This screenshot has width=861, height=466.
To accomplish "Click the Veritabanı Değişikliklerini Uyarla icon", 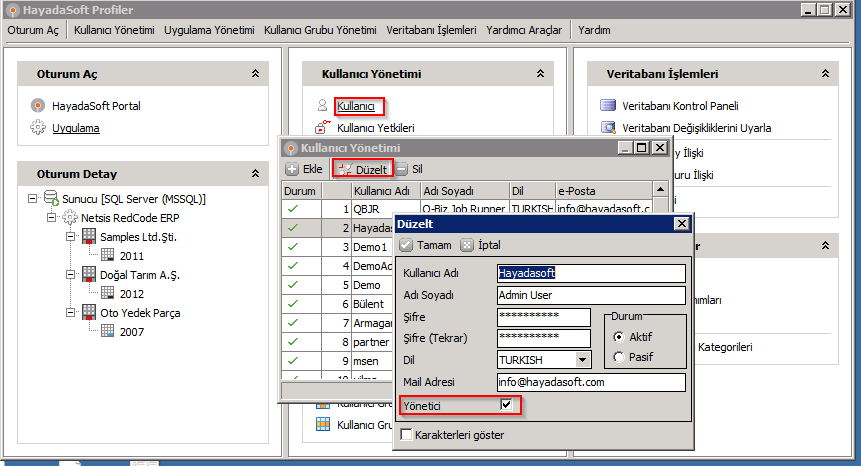I will click(x=608, y=127).
